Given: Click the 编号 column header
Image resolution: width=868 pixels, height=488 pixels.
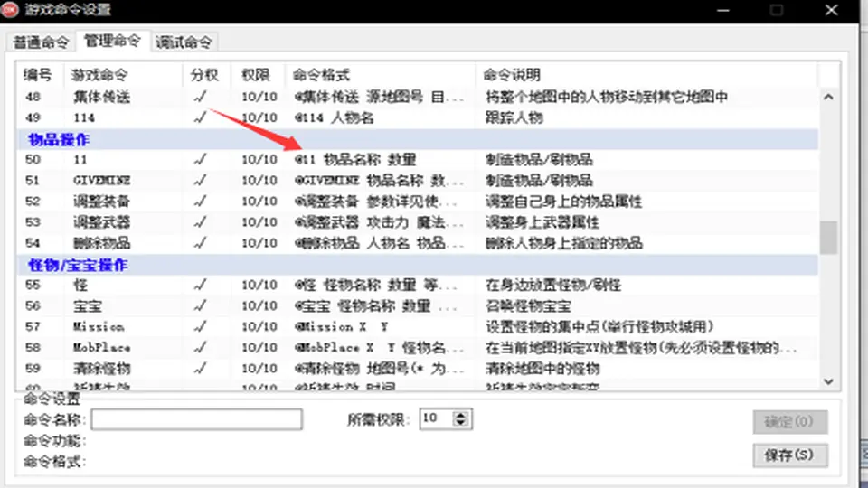Looking at the screenshot, I should coord(38,75).
